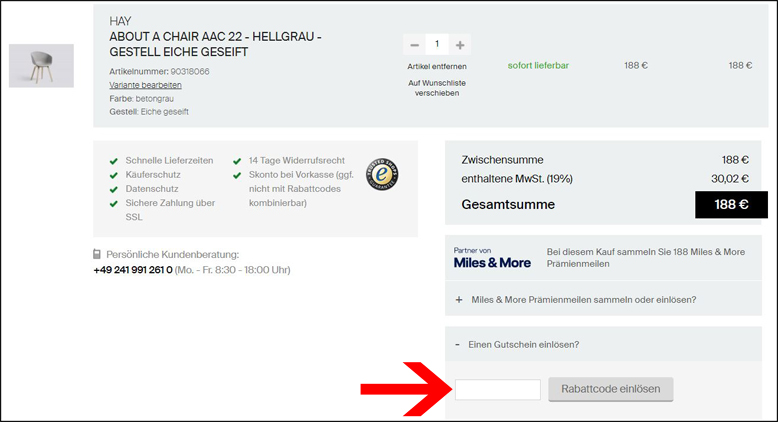
Task: Increase chair quantity with plus button
Action: 460,45
